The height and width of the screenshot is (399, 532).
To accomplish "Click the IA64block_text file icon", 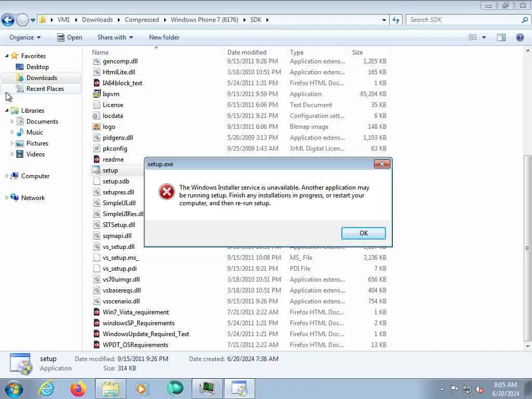I will tap(97, 83).
